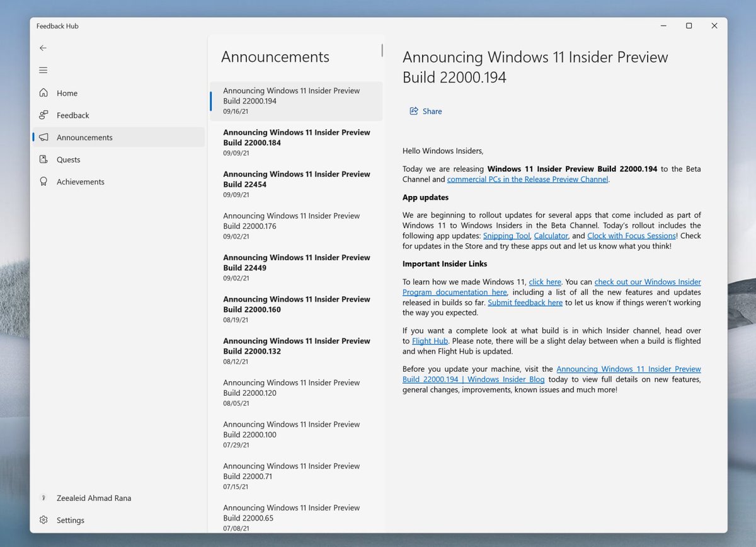Open the Windows Insider Blog announcement link
The image size is (756, 547).
click(552, 374)
